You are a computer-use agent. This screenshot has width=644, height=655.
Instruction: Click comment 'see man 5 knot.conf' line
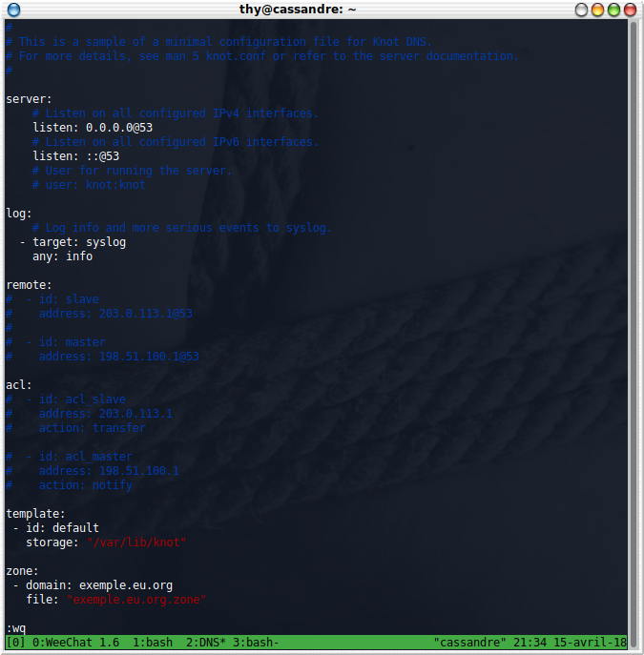coord(262,56)
